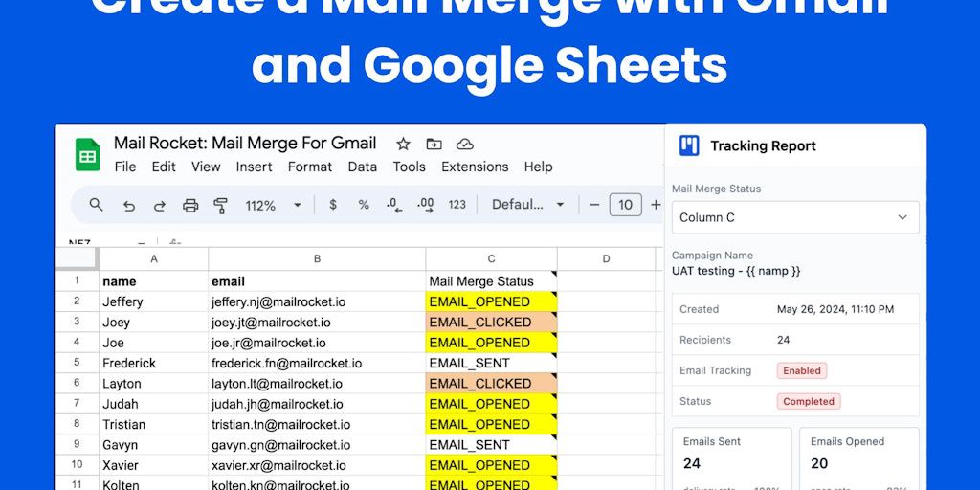The image size is (980, 490).
Task: Expand the default font dropdown
Action: 528,205
